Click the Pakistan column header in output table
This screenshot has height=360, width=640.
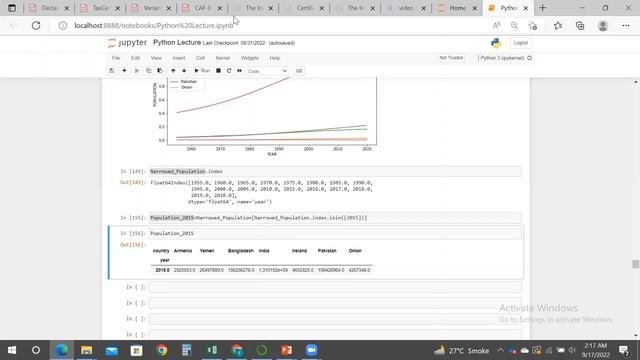click(x=327, y=251)
